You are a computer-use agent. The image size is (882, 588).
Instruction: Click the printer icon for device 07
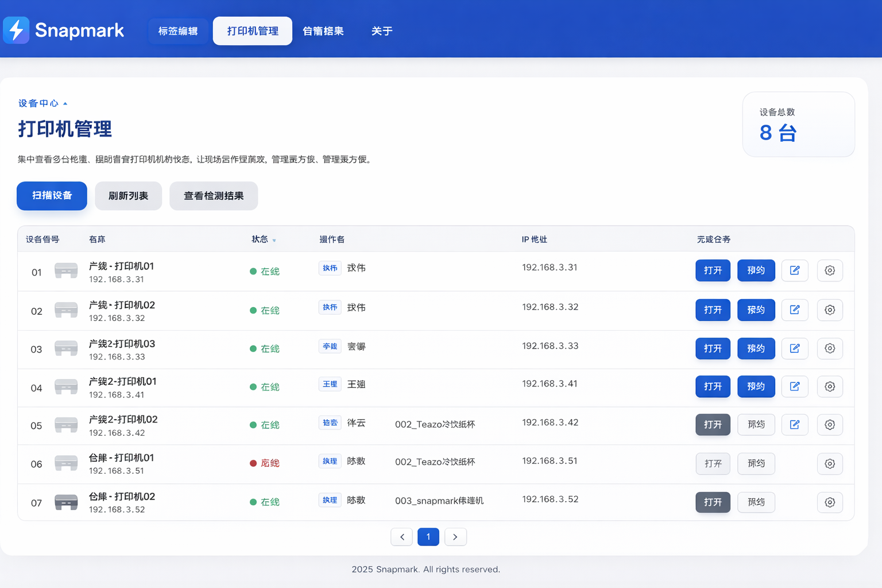click(66, 500)
